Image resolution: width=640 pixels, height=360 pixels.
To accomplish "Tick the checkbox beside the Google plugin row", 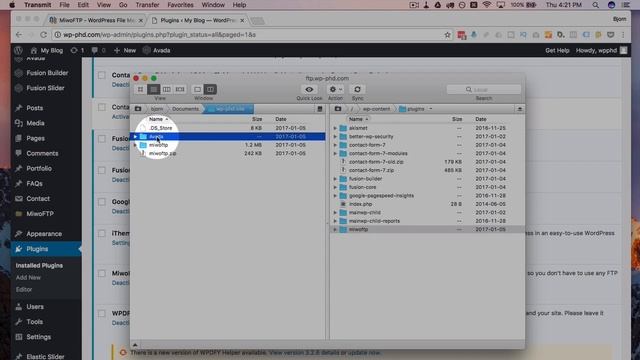I will 102,202.
